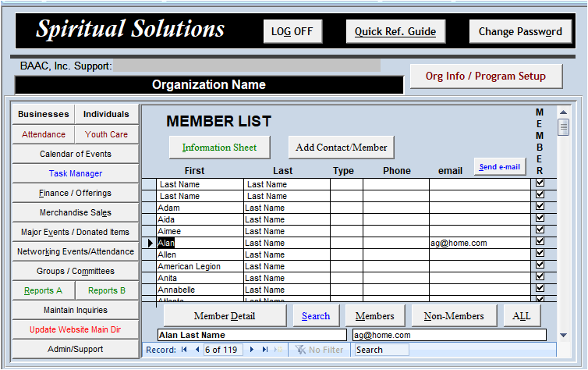Click the record Search field

coord(381,350)
